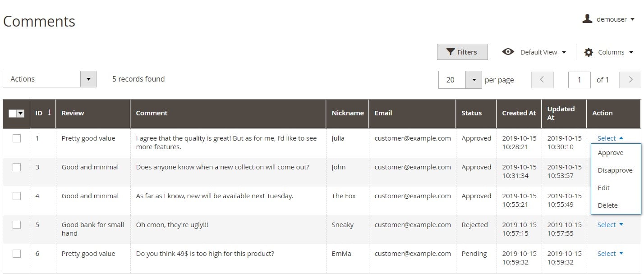Click the current page number field

tap(579, 80)
